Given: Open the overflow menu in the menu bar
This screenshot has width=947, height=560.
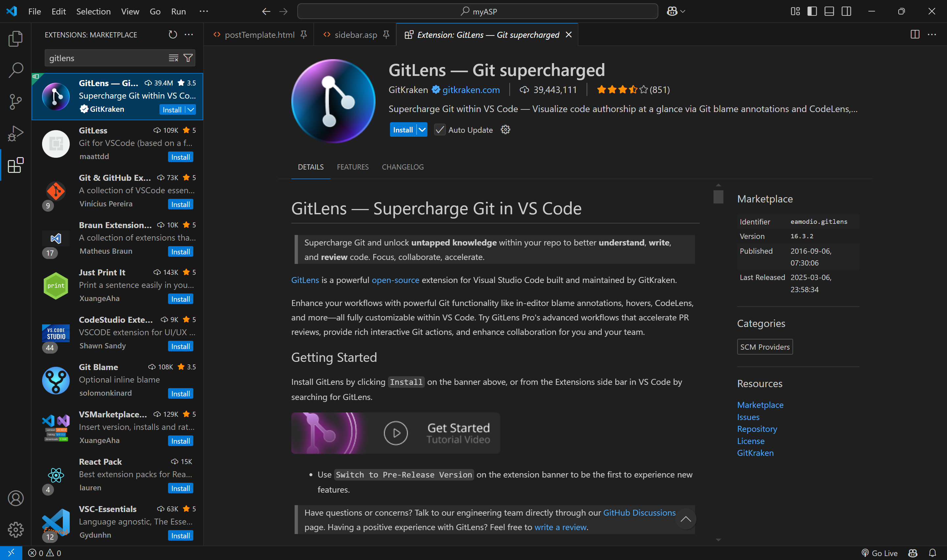Looking at the screenshot, I should (204, 11).
